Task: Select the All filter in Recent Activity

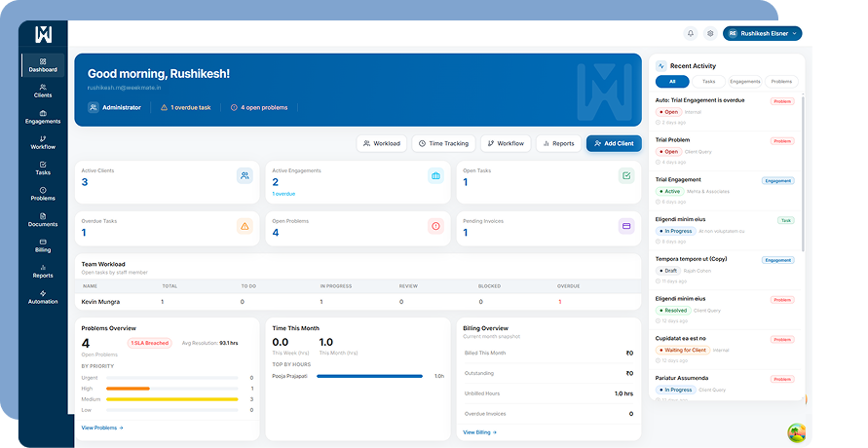Action: point(672,82)
